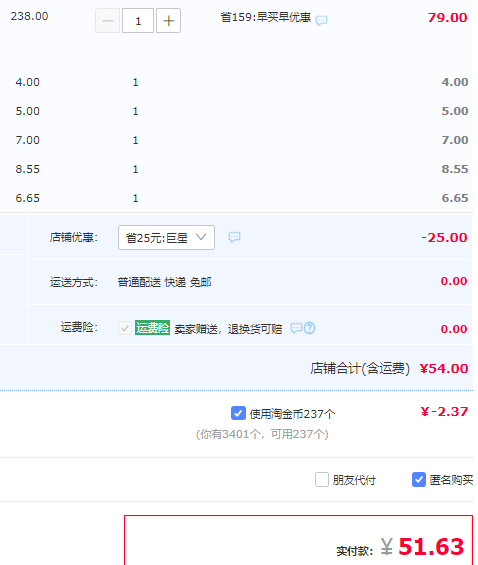Click the 普通配送 快递 免邮 shipping option

point(165,282)
